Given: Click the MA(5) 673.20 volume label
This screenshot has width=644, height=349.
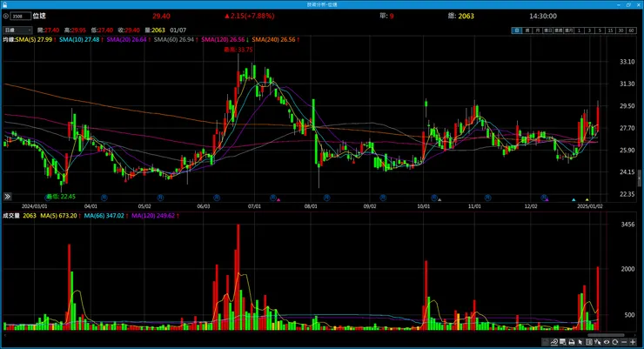Looking at the screenshot, I should [x=59, y=216].
